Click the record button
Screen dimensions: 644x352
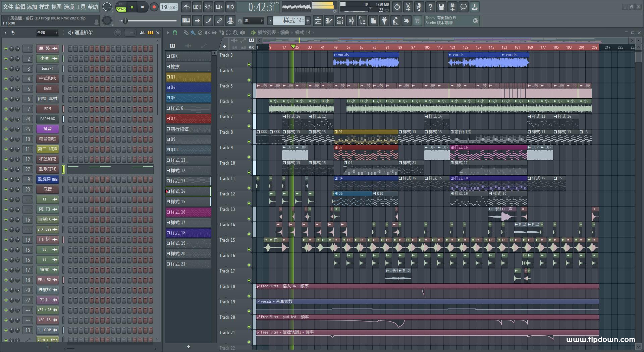point(154,7)
